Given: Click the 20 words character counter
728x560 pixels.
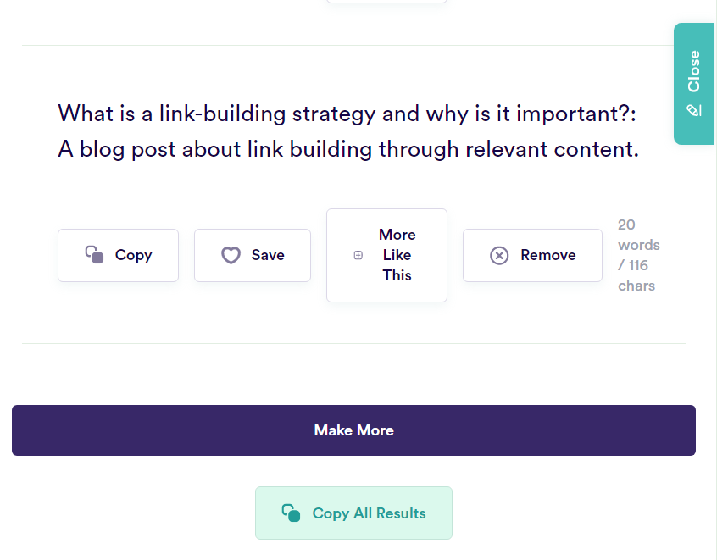Looking at the screenshot, I should point(638,254).
